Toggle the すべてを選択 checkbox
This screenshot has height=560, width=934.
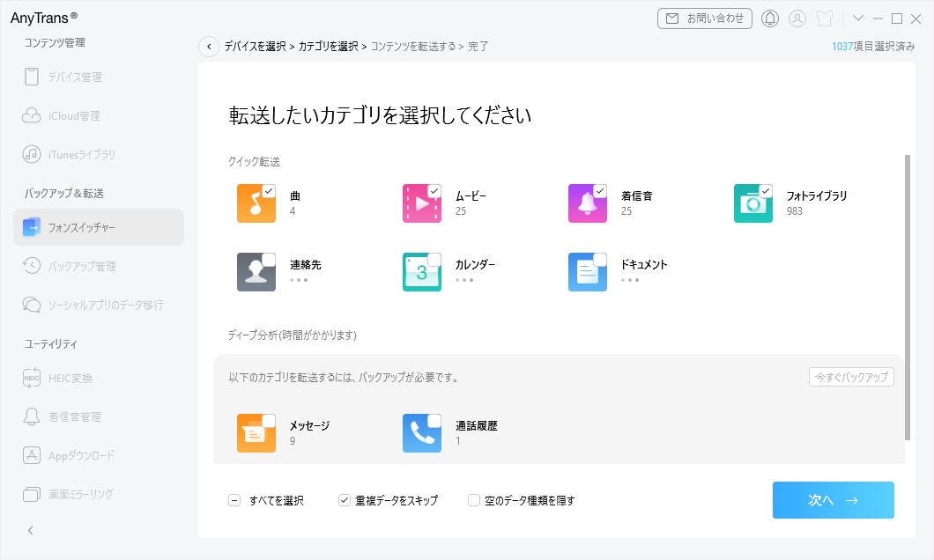pyautogui.click(x=234, y=500)
